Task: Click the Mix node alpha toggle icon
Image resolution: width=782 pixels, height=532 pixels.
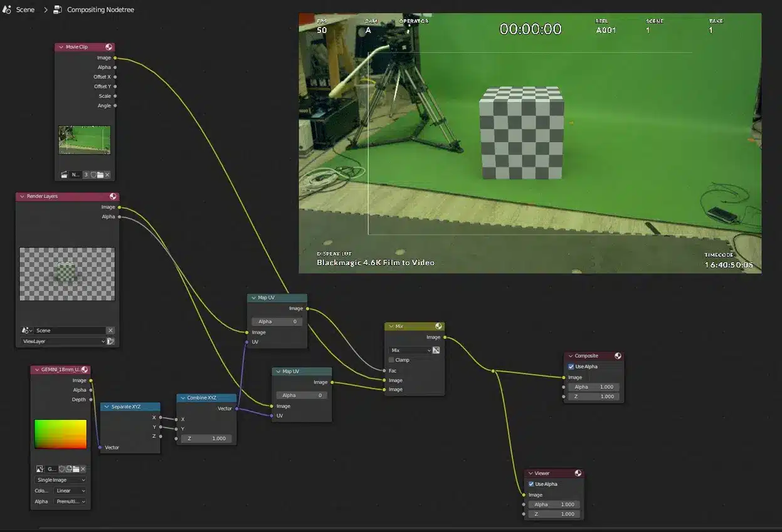Action: click(436, 350)
